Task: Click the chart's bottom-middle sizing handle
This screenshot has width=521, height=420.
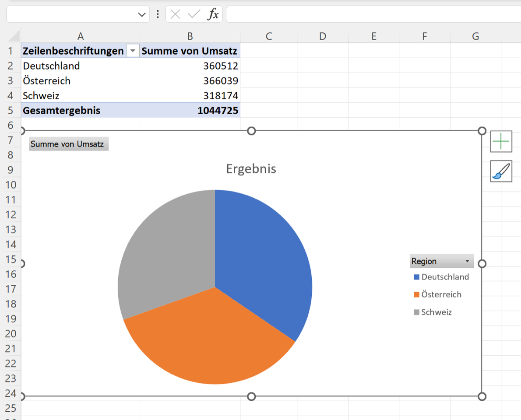Action: [x=252, y=396]
